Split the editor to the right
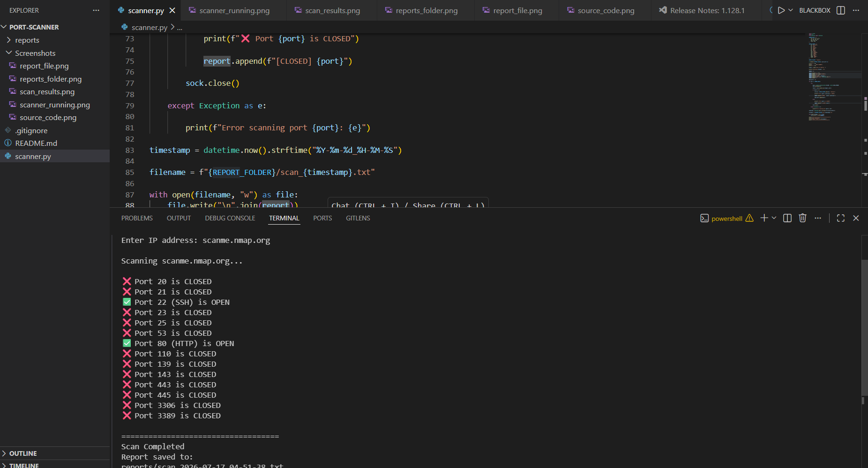Screen dimensions: 868x468 [841, 10]
